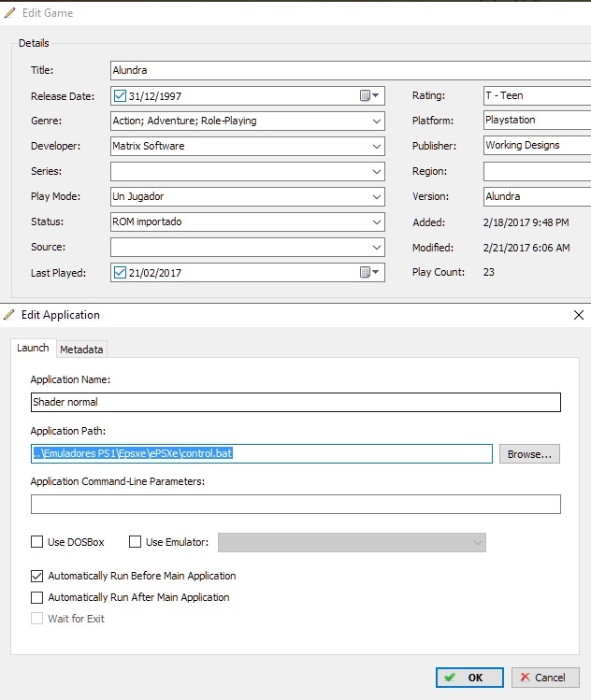The width and height of the screenshot is (591, 700).
Task: Confirm with the OK button
Action: click(468, 678)
